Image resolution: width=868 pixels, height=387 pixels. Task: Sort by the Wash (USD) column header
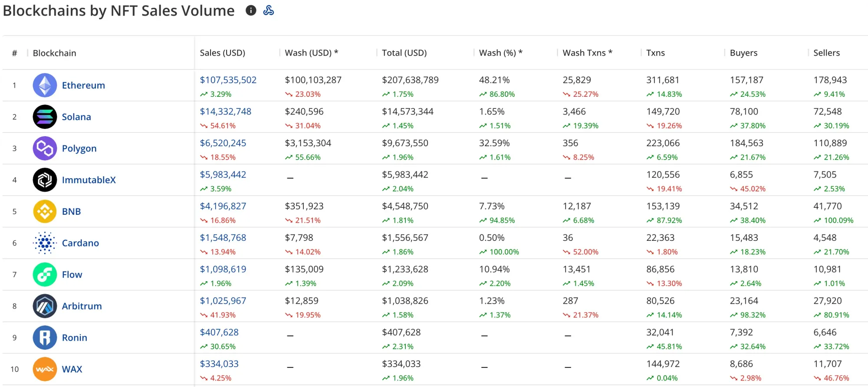(x=311, y=53)
